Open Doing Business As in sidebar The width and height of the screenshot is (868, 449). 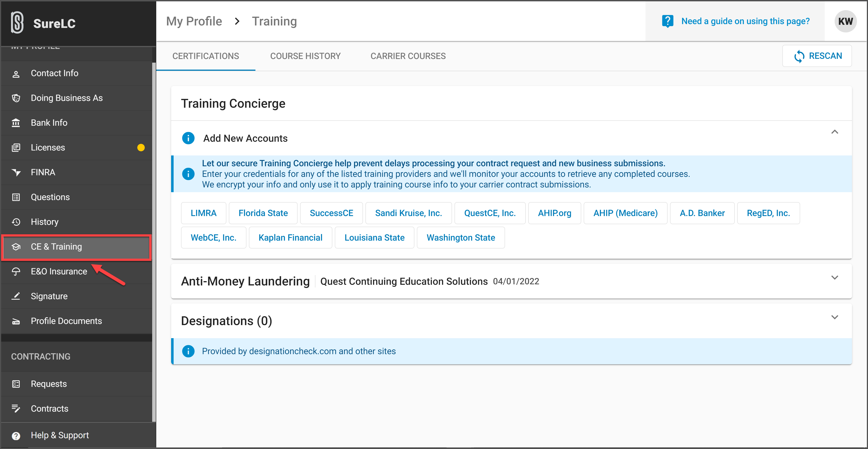point(76,98)
